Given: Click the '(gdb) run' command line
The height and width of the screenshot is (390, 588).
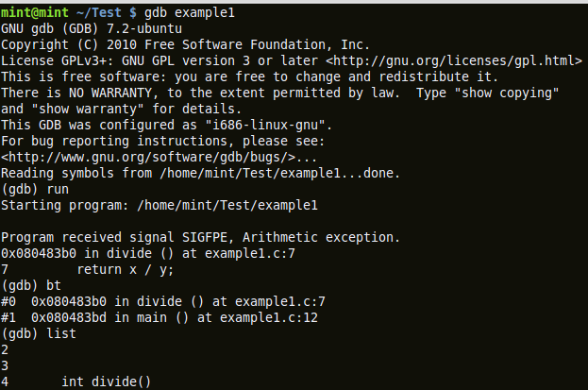Looking at the screenshot, I should coord(35,189).
